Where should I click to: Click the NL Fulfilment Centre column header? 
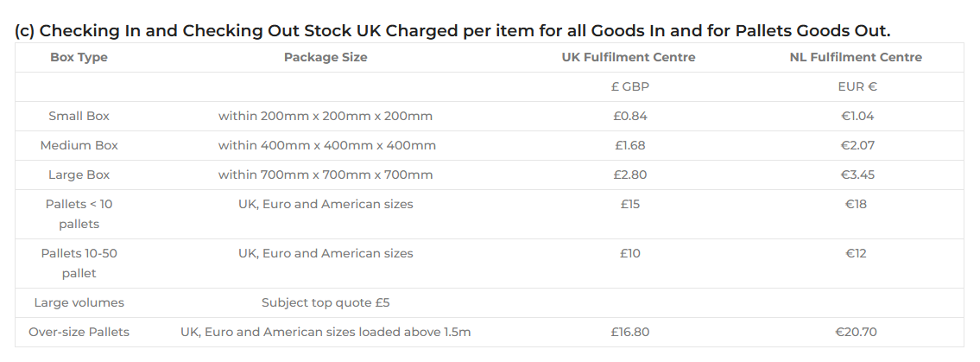857,57
